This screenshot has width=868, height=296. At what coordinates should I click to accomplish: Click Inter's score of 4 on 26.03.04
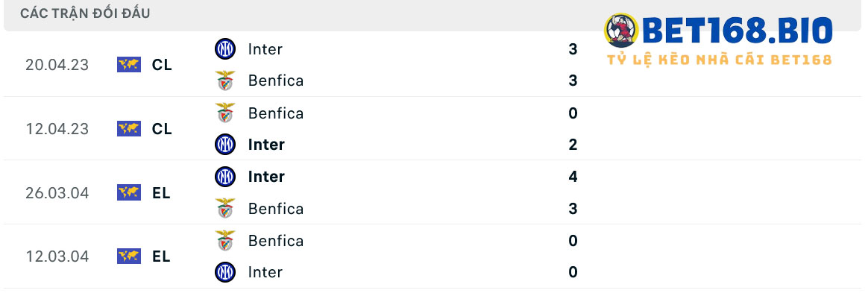coord(573,177)
